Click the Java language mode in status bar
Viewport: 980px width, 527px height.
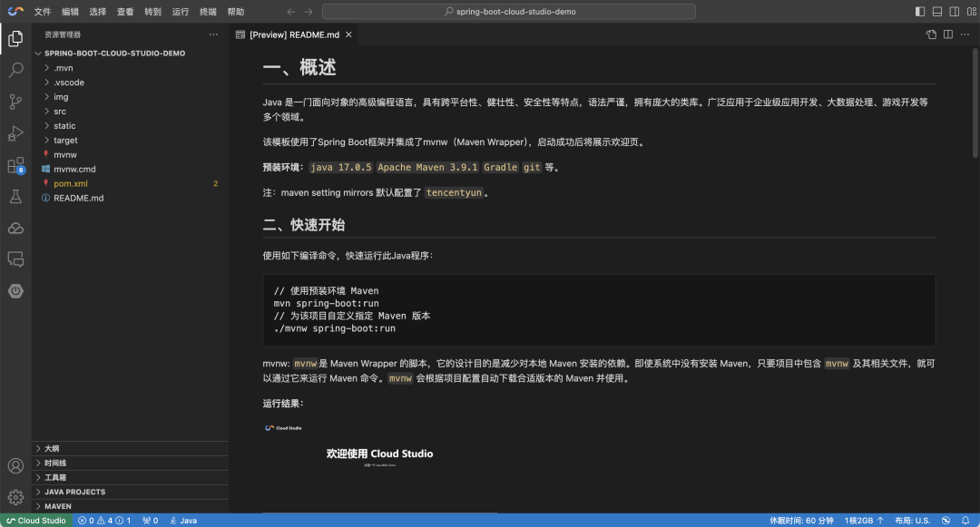183,520
